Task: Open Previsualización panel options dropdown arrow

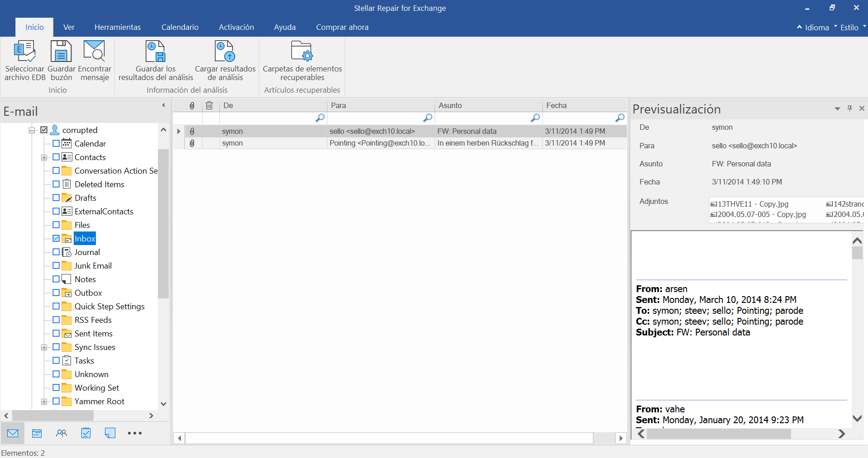Action: point(837,109)
